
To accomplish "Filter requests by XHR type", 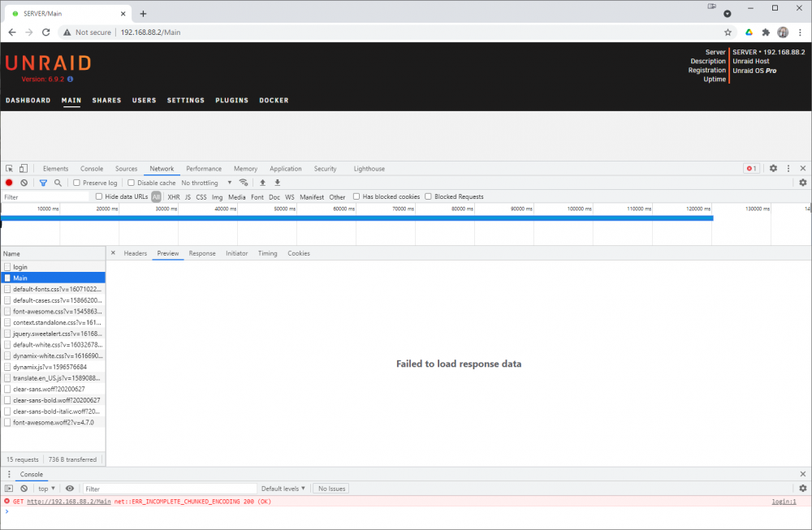I will click(x=174, y=197).
